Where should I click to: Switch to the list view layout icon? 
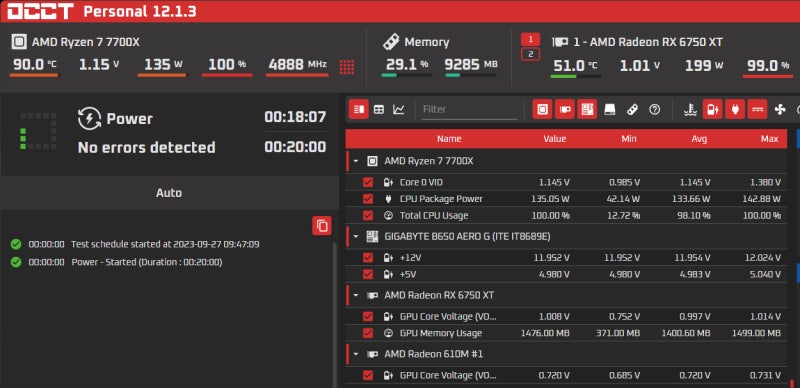(359, 109)
